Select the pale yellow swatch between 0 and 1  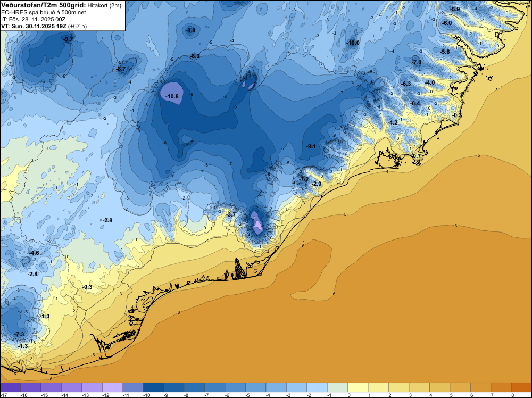(x=358, y=387)
